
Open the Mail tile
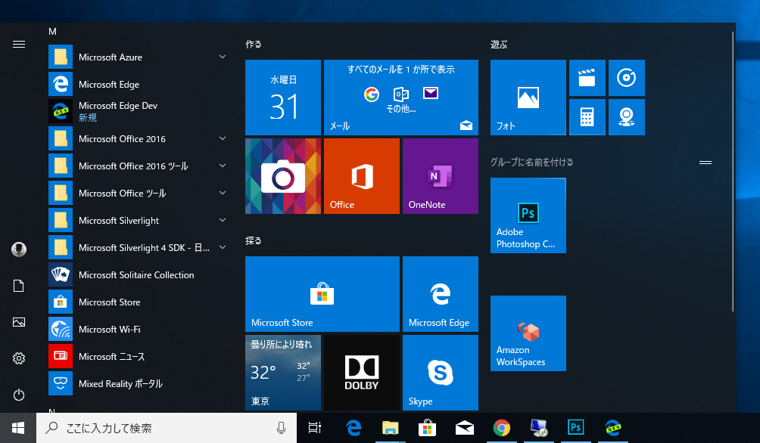click(401, 97)
